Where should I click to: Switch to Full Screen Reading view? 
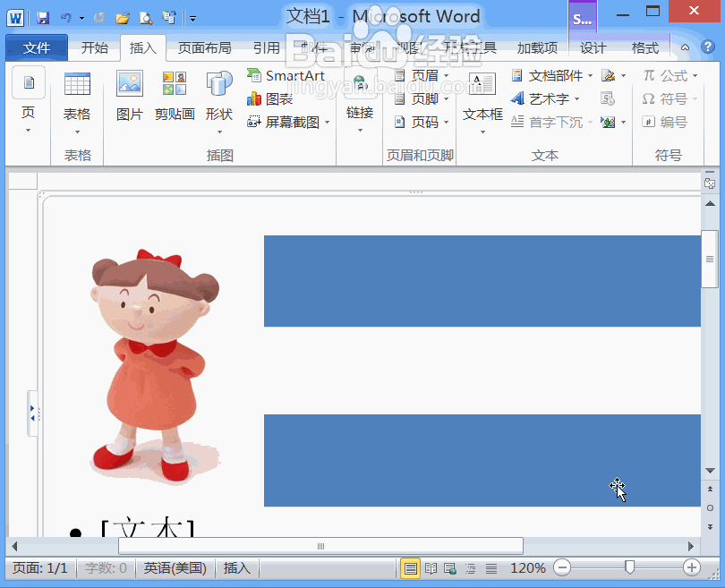coord(431,568)
